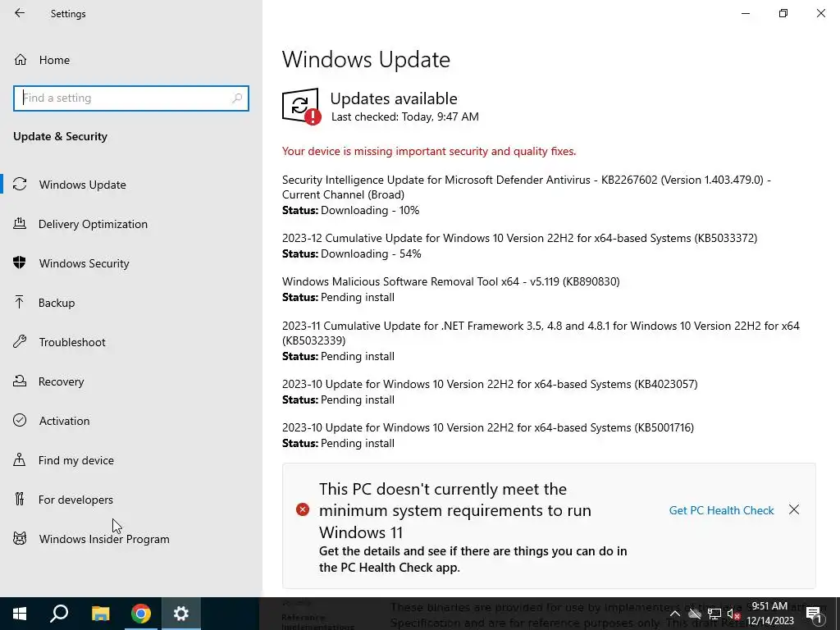
Task: Click the search magnifier in Find a setting
Action: (237, 98)
